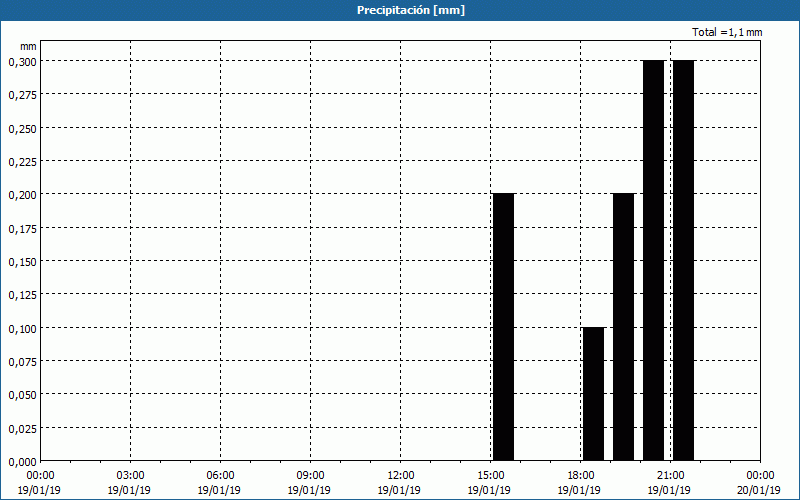Click the 21:00 19/01/19 time label
Image resolution: width=800 pixels, height=500 pixels.
click(x=669, y=483)
